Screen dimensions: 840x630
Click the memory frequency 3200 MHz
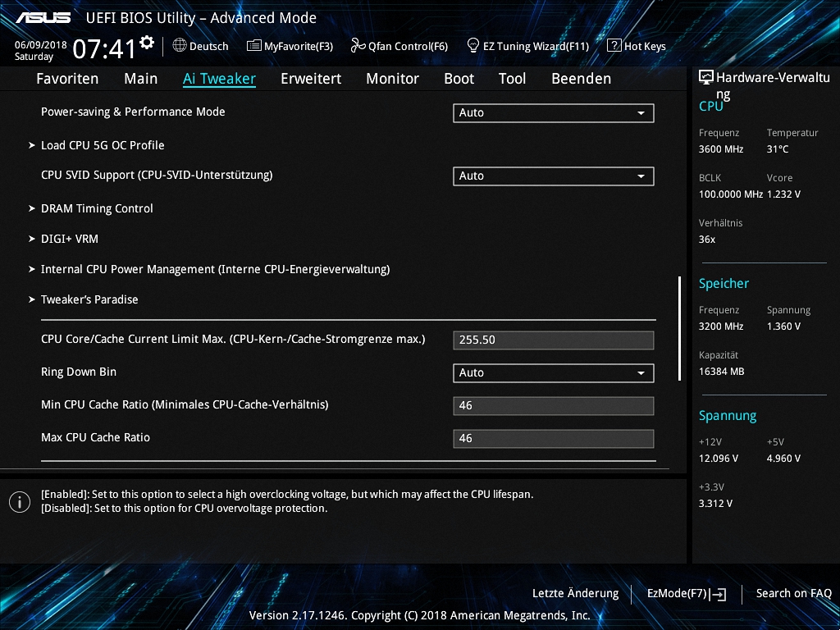pyautogui.click(x=721, y=326)
